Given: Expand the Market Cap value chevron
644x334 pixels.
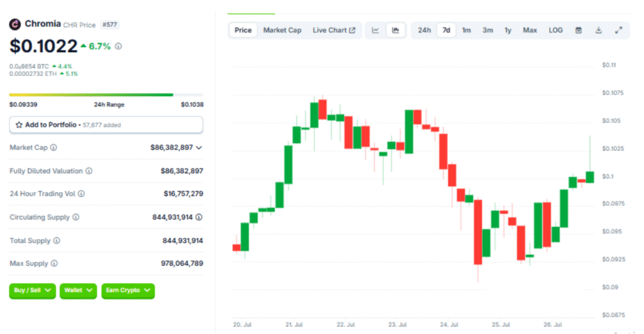Looking at the screenshot, I should tap(199, 147).
